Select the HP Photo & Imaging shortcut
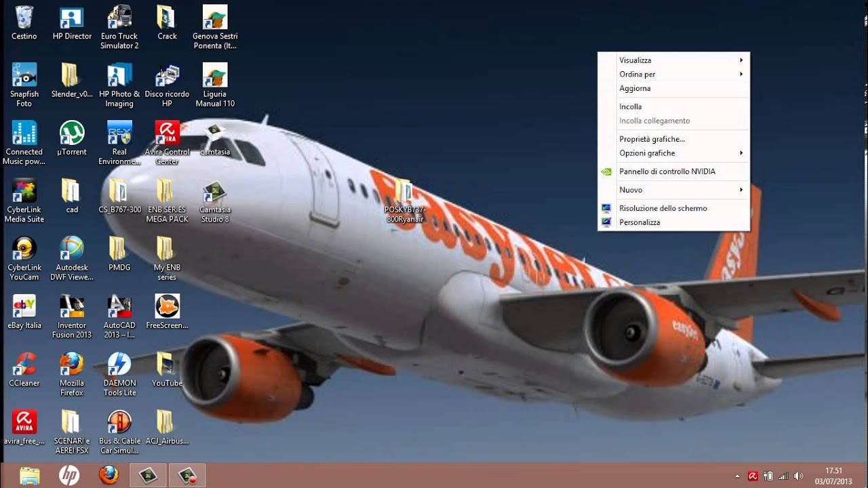 (x=119, y=85)
